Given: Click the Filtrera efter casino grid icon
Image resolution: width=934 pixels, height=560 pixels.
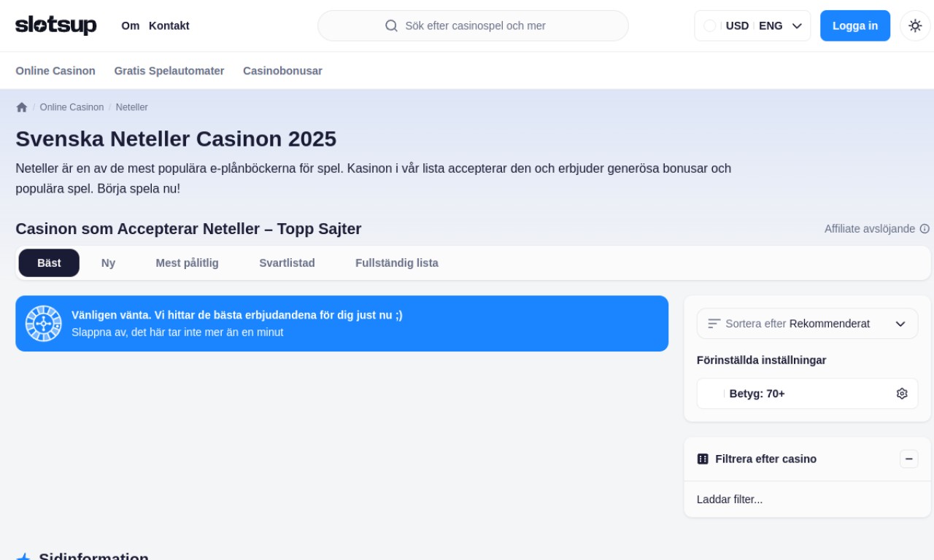Looking at the screenshot, I should [x=703, y=459].
